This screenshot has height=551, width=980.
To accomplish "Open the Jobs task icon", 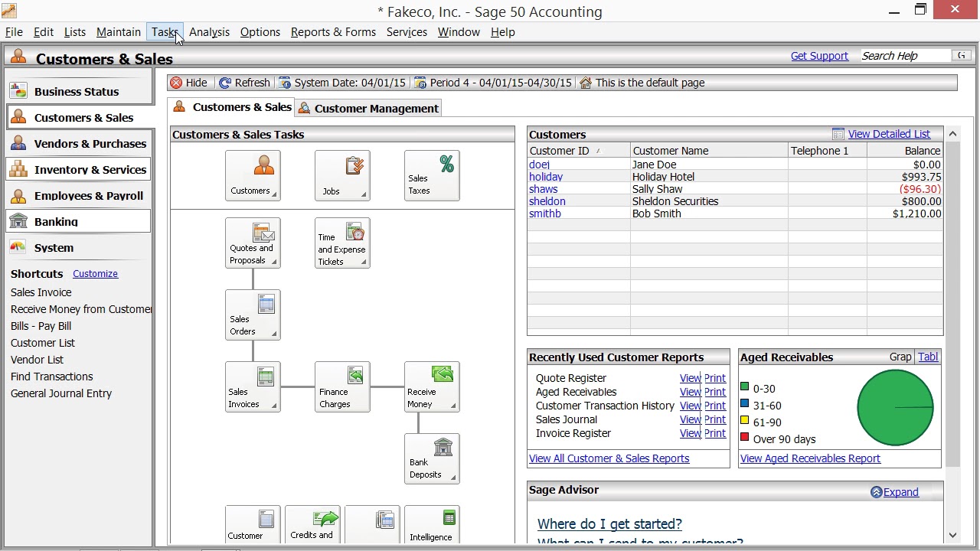I will click(342, 175).
